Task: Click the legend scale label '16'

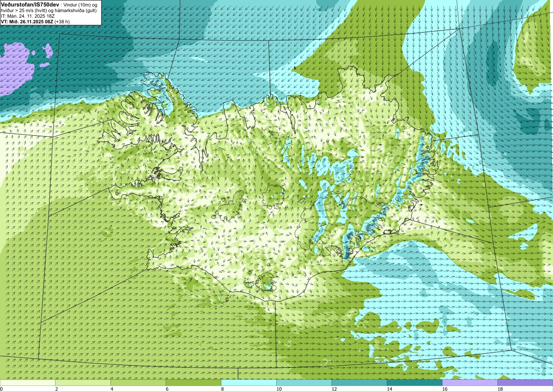Action: [445, 389]
